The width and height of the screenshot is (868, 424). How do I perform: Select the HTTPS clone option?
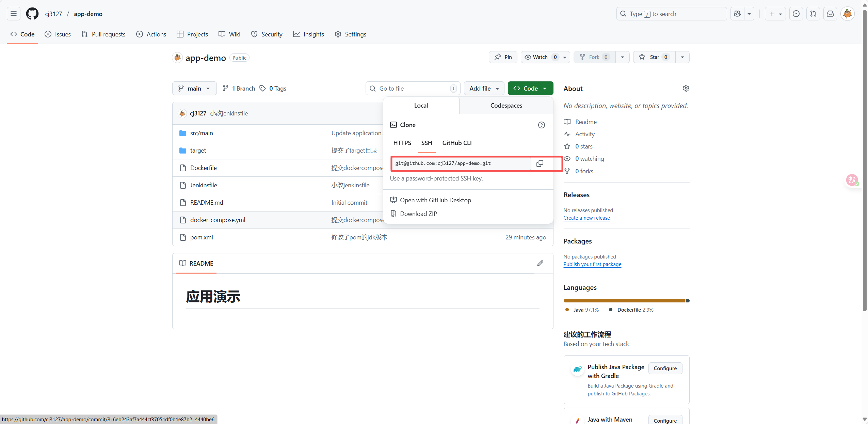click(402, 143)
